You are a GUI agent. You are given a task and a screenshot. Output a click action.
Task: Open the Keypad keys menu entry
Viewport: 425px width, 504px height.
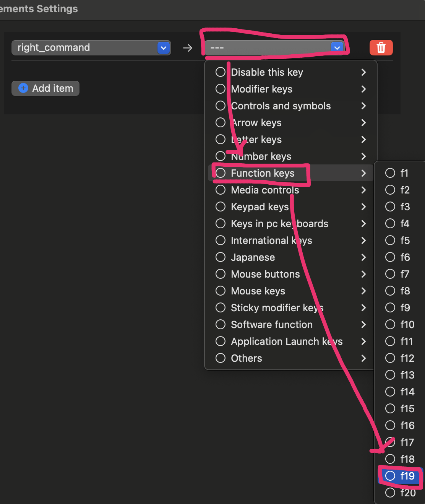[x=291, y=207]
